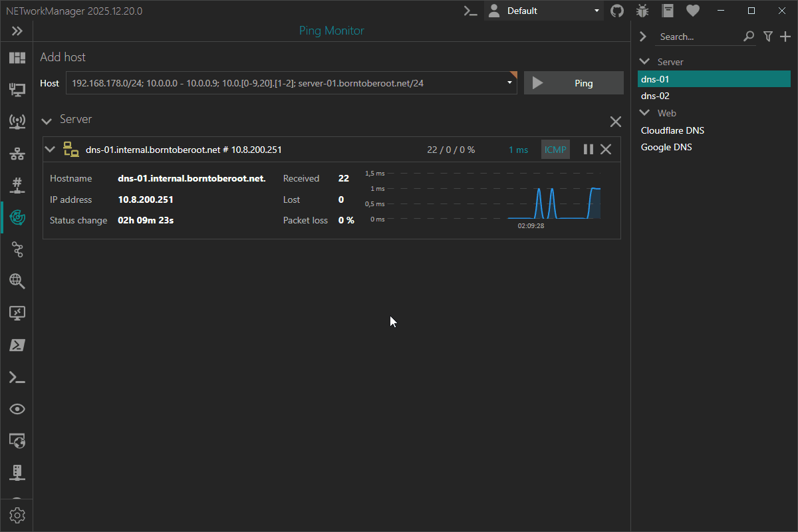Open the Host address dropdown
This screenshot has width=798, height=532.
click(x=509, y=82)
